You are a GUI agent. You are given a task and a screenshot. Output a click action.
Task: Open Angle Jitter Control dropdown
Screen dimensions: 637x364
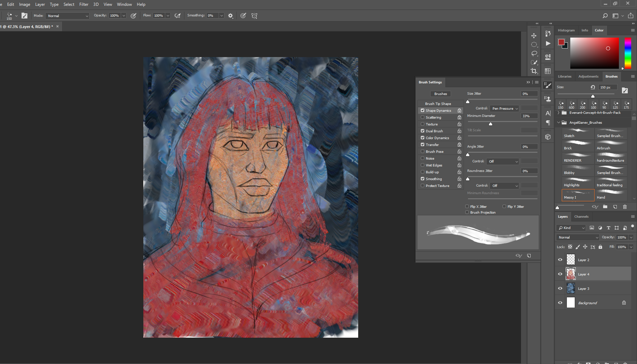[503, 161]
